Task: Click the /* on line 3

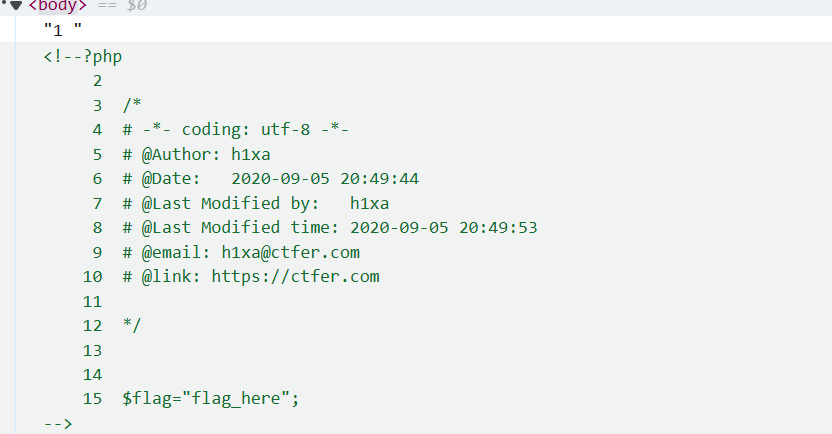Action: coord(131,105)
